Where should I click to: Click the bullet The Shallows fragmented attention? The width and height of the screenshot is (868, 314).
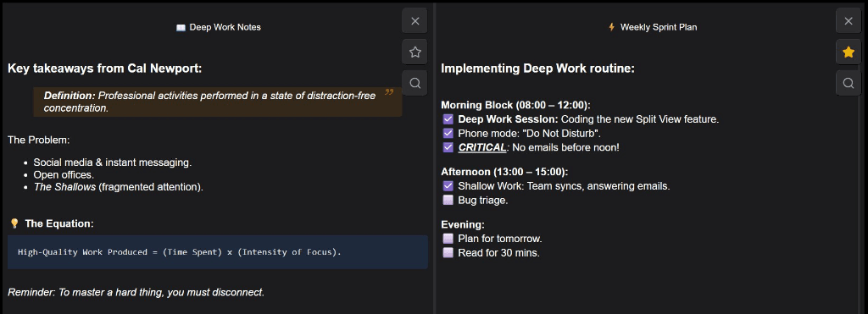click(x=119, y=187)
